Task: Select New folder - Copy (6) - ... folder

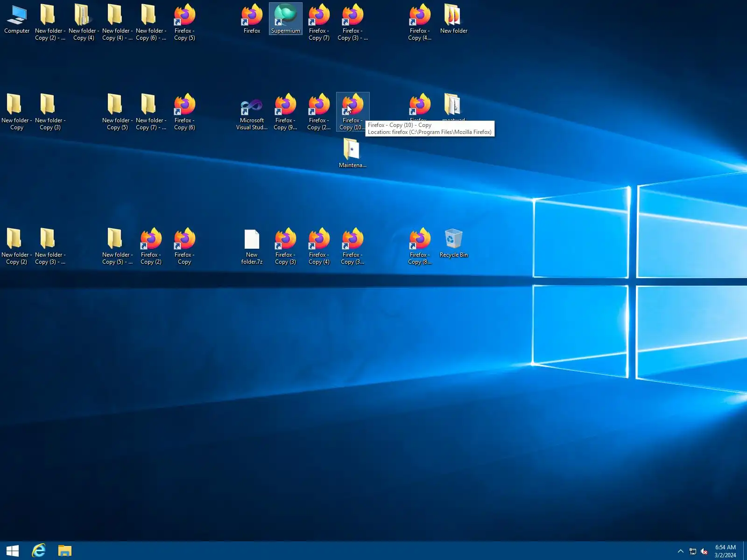Action: [151, 22]
